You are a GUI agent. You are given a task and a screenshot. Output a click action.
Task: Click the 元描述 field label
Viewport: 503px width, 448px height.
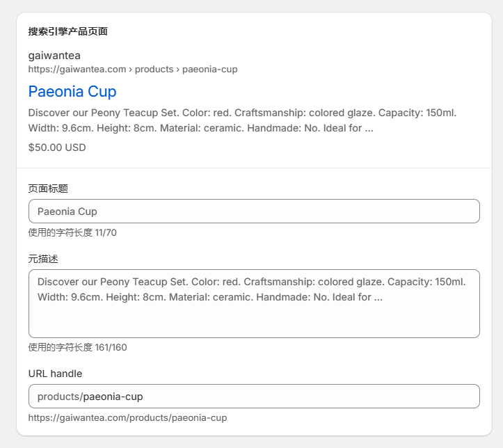43,259
